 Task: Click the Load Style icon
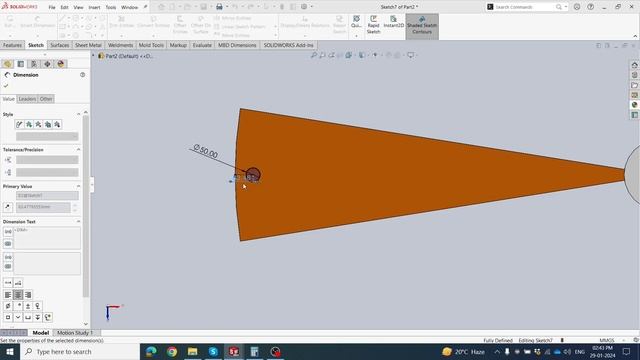[57, 124]
